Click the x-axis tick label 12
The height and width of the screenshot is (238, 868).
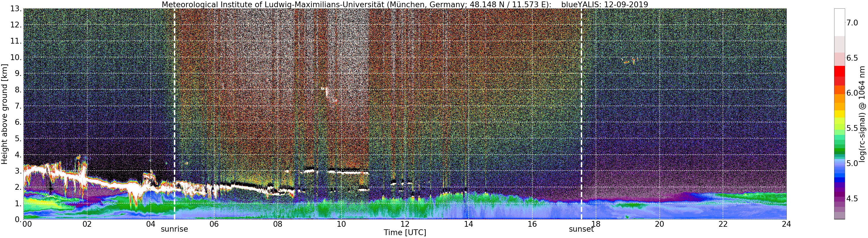[405, 224]
